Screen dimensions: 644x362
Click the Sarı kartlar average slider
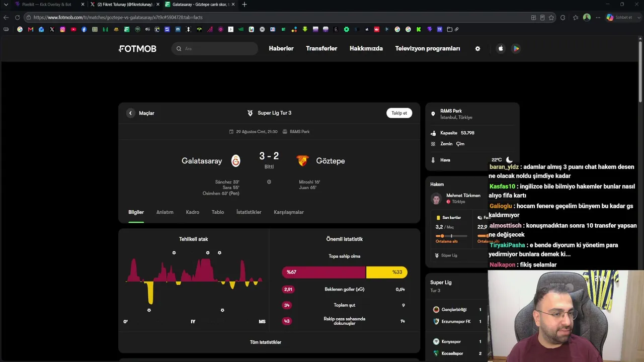coord(451,236)
